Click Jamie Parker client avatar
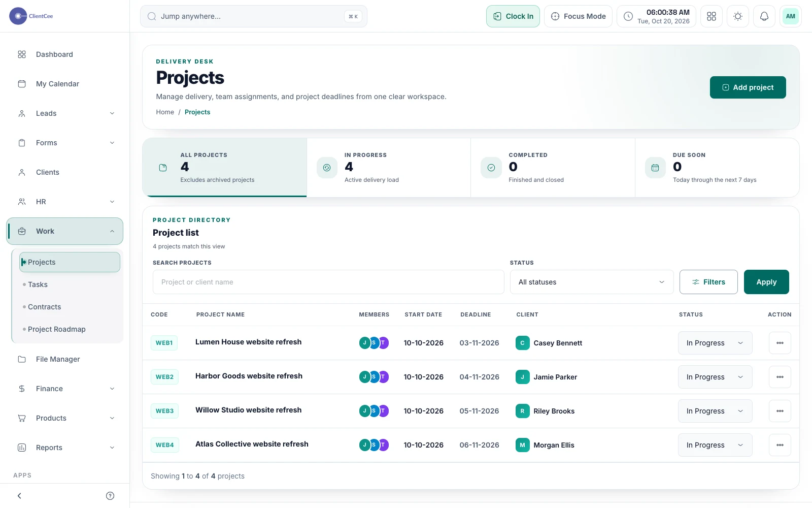This screenshot has height=508, width=812. 522,377
